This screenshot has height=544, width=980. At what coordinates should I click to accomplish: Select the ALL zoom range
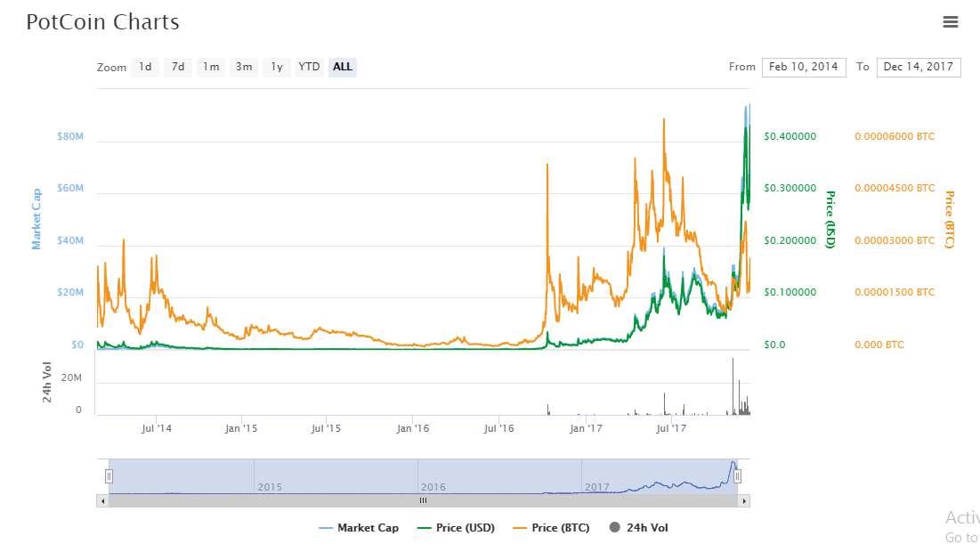coord(343,67)
